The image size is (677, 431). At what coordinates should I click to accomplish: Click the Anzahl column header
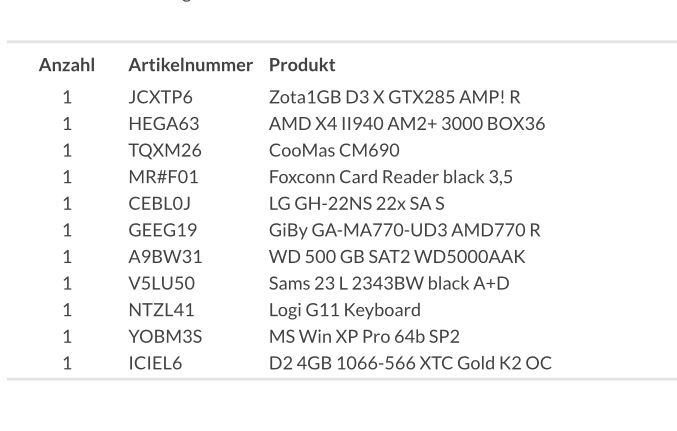[x=67, y=65]
